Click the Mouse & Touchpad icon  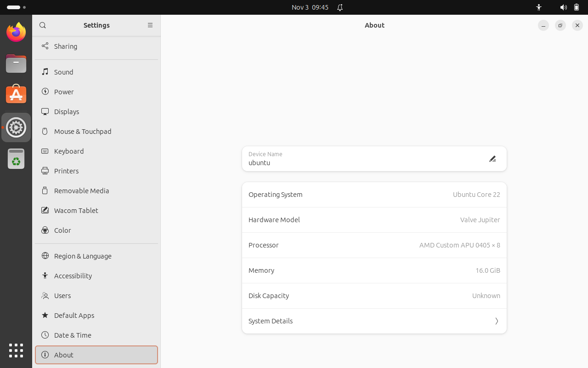pyautogui.click(x=45, y=131)
